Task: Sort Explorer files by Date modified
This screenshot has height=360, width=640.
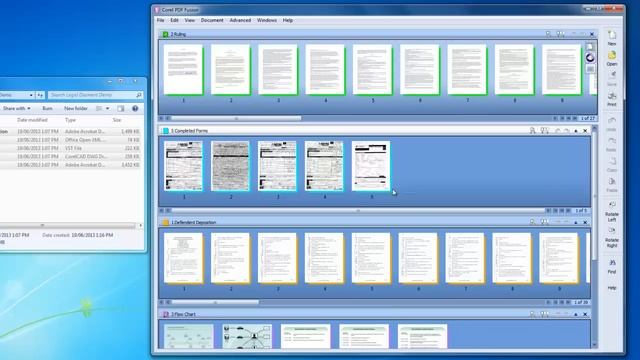Action: click(33, 120)
